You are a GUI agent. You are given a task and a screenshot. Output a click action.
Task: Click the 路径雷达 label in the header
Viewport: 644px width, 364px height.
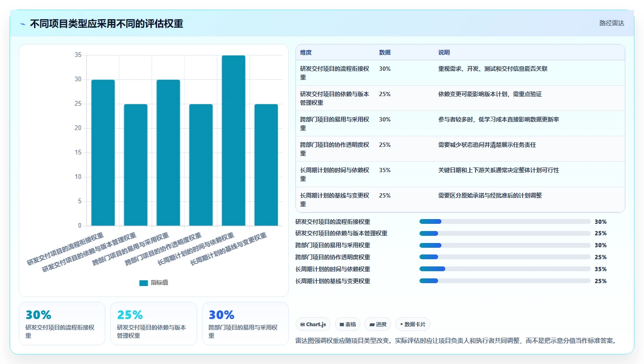[x=612, y=23]
